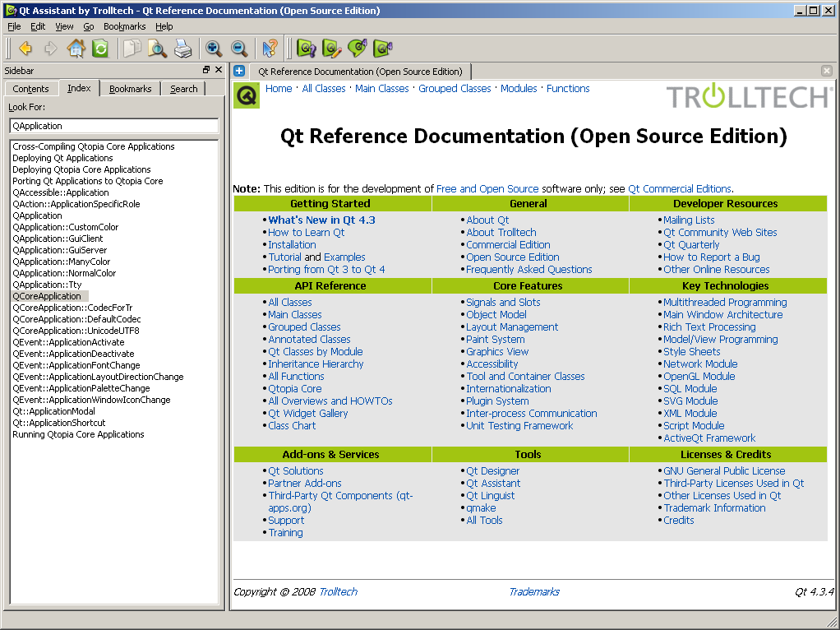The image size is (840, 630).
Task: Open the Modules link in page header
Action: point(519,89)
